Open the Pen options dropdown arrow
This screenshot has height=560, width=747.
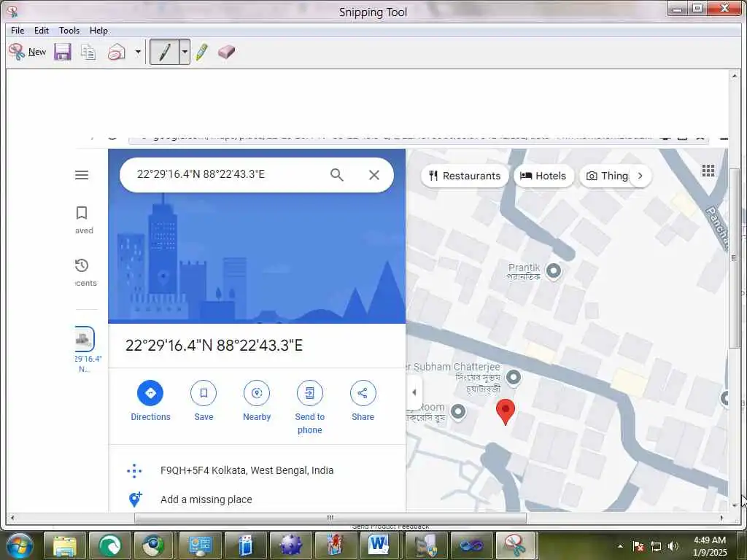click(185, 52)
